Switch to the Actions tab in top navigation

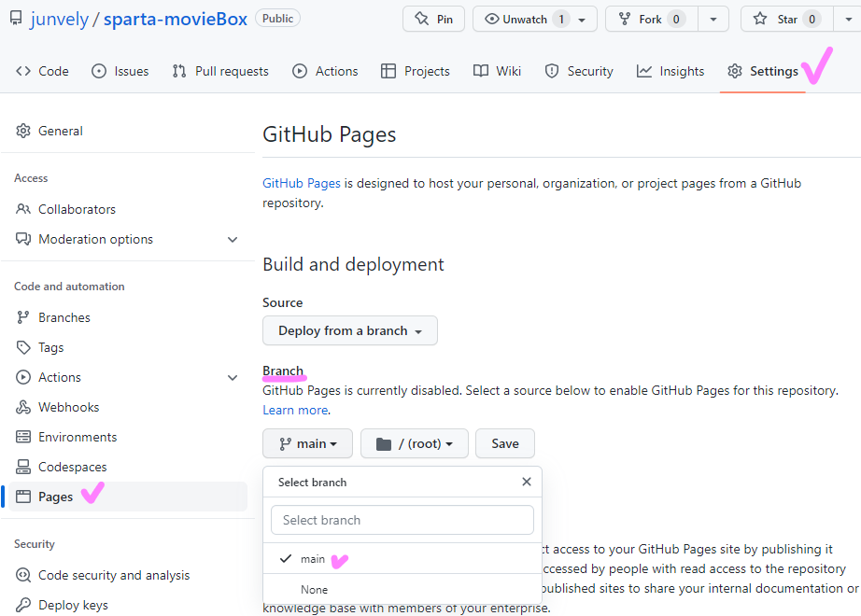pos(325,71)
